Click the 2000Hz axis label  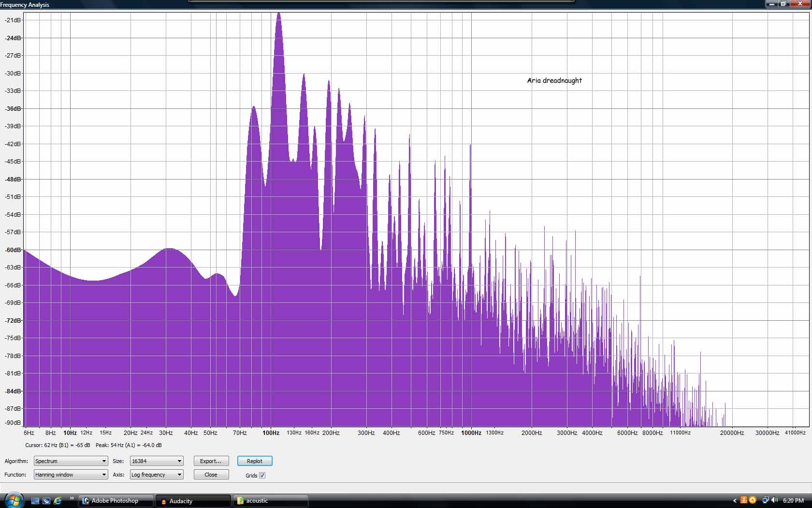click(532, 433)
